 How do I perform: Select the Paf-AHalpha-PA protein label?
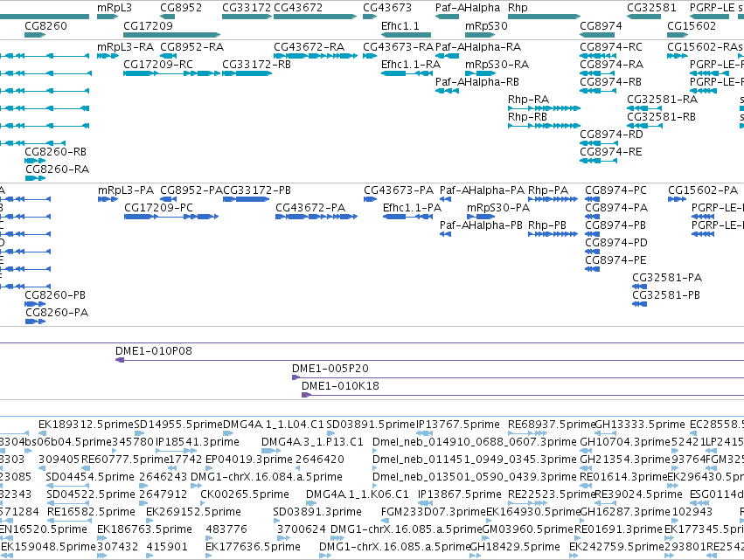[x=482, y=190]
